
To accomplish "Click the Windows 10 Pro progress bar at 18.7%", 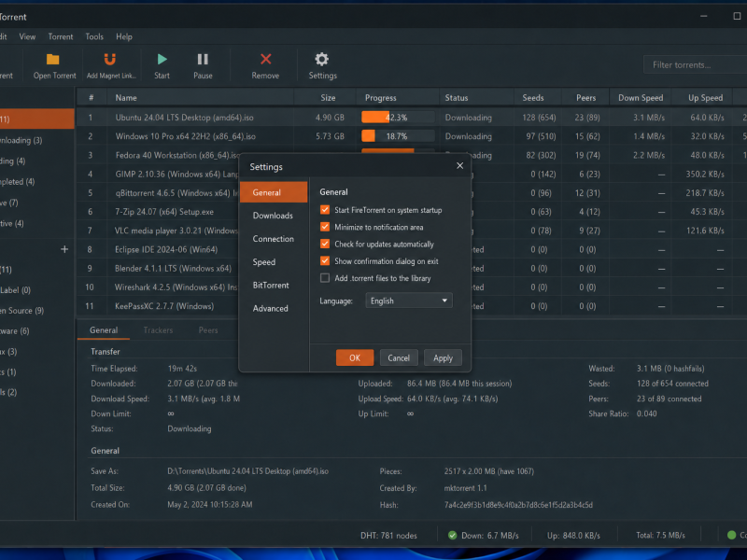I will tap(398, 136).
